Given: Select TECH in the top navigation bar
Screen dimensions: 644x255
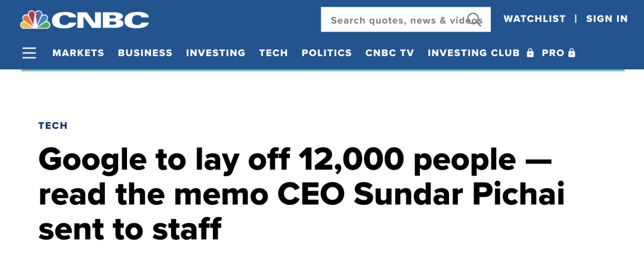Looking at the screenshot, I should click(x=273, y=53).
